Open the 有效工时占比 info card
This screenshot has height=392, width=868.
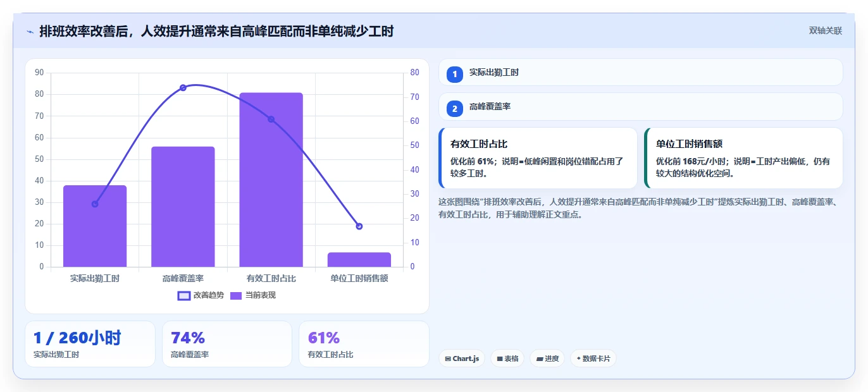[x=538, y=158]
